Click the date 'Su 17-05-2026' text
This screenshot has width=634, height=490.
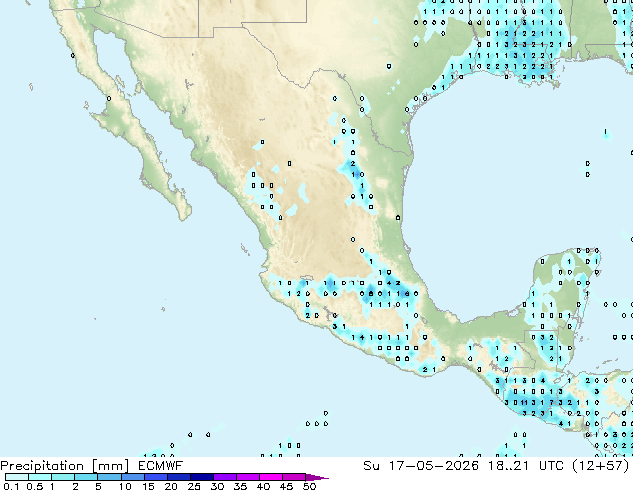pos(421,466)
